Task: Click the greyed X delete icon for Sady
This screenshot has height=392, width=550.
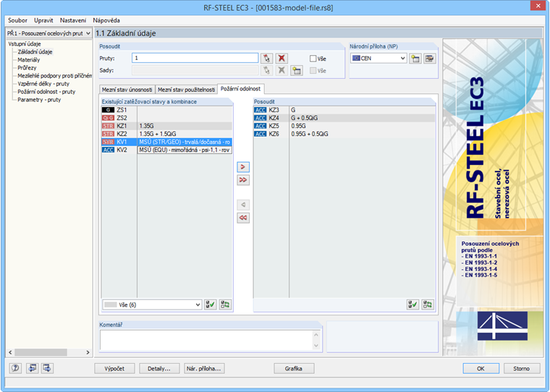Action: tap(282, 70)
